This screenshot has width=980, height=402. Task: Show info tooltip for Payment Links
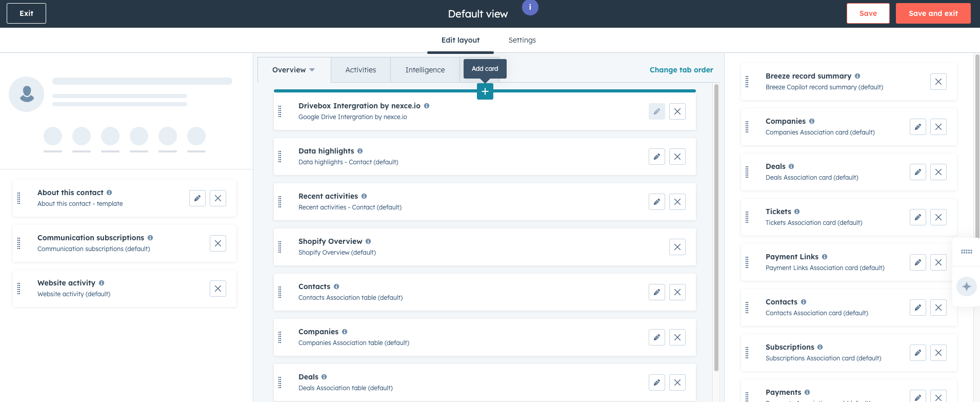point(825,257)
